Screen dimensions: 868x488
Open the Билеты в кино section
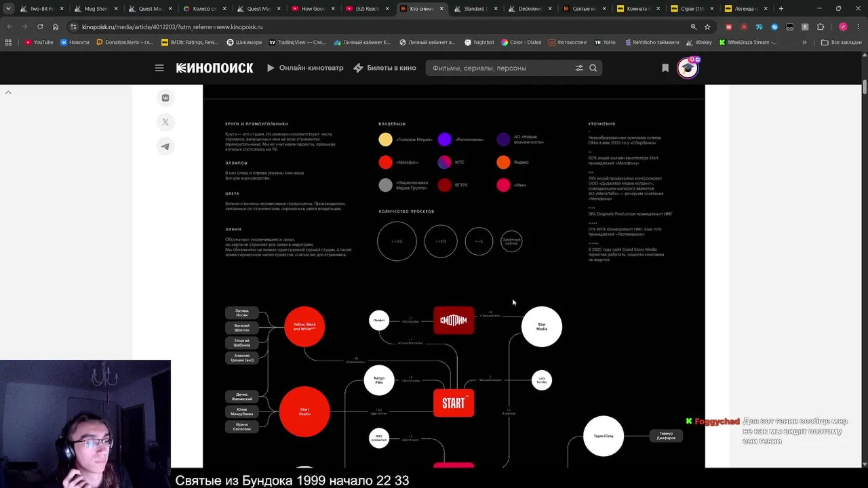pos(384,68)
